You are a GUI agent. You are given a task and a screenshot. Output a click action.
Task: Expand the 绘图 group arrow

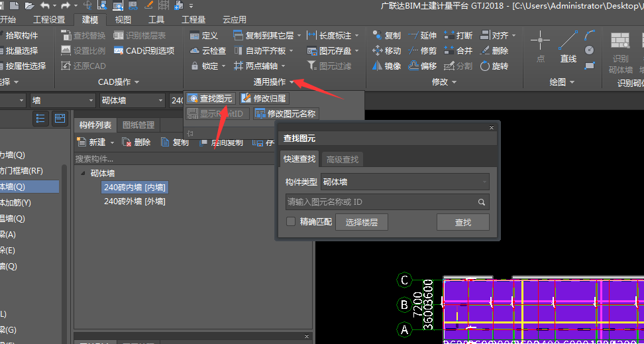(x=572, y=82)
